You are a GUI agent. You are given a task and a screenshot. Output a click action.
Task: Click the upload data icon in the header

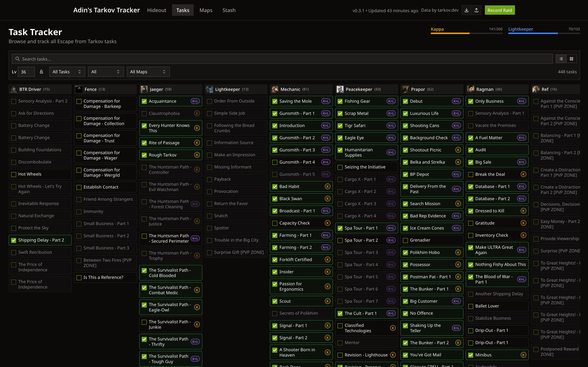pyautogui.click(x=476, y=10)
